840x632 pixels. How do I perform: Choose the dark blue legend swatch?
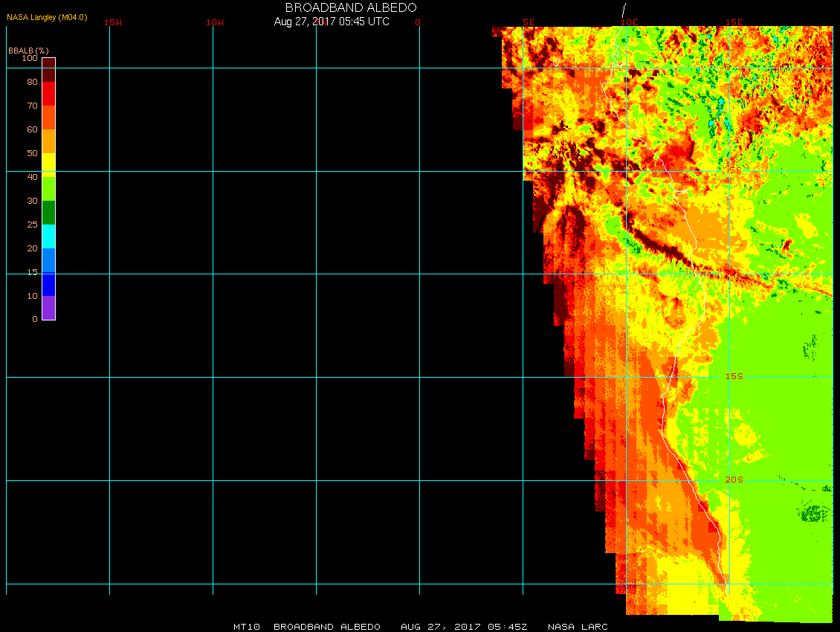[48, 284]
